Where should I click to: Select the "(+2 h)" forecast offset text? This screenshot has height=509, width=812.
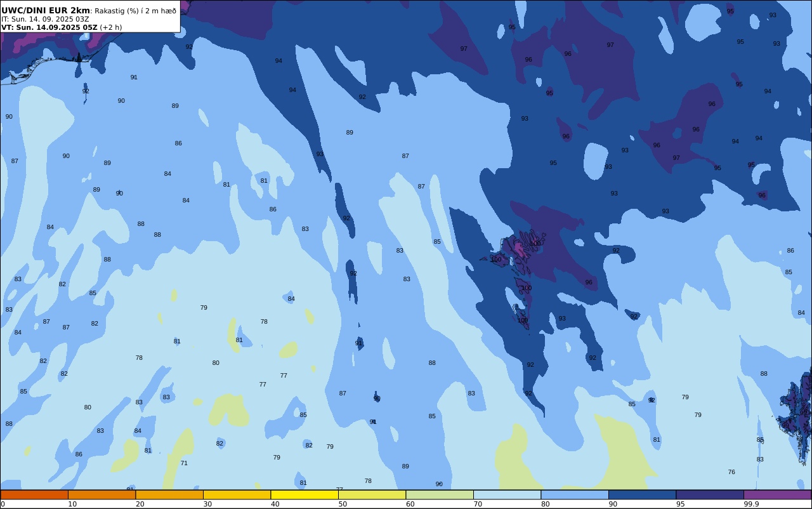point(110,27)
